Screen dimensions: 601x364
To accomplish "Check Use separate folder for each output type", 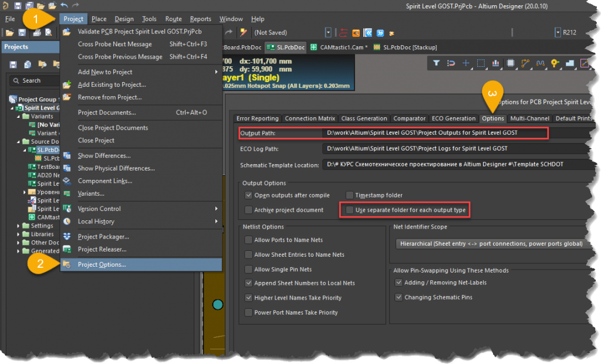I will click(350, 210).
